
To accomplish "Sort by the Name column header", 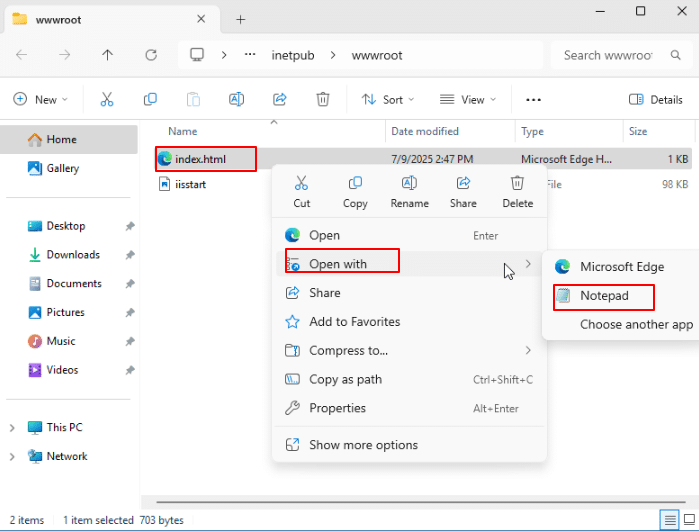I will [x=183, y=131].
